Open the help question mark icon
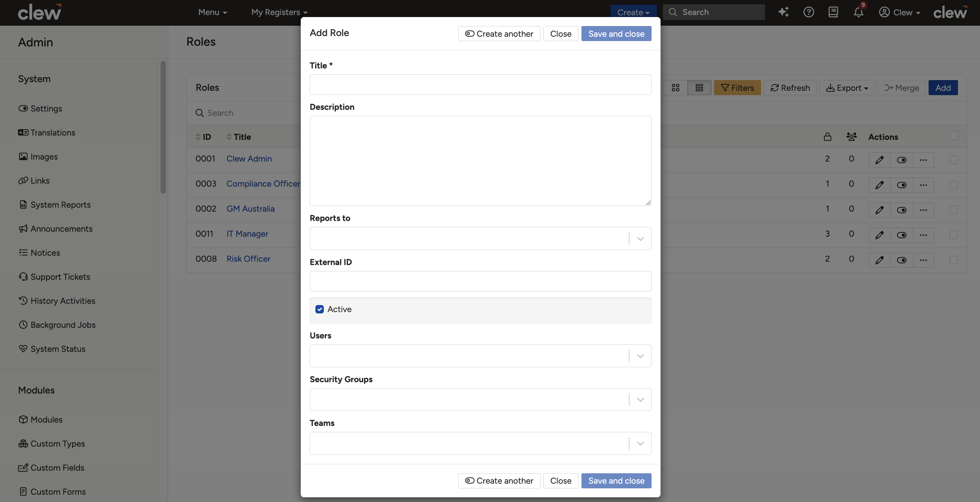Viewport: 980px width, 502px height. click(x=808, y=12)
